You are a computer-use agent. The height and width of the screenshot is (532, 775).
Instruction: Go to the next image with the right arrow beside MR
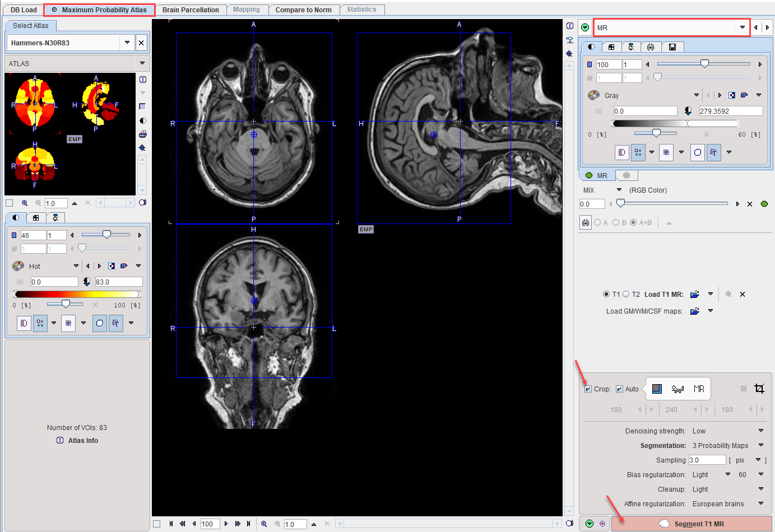[x=767, y=27]
